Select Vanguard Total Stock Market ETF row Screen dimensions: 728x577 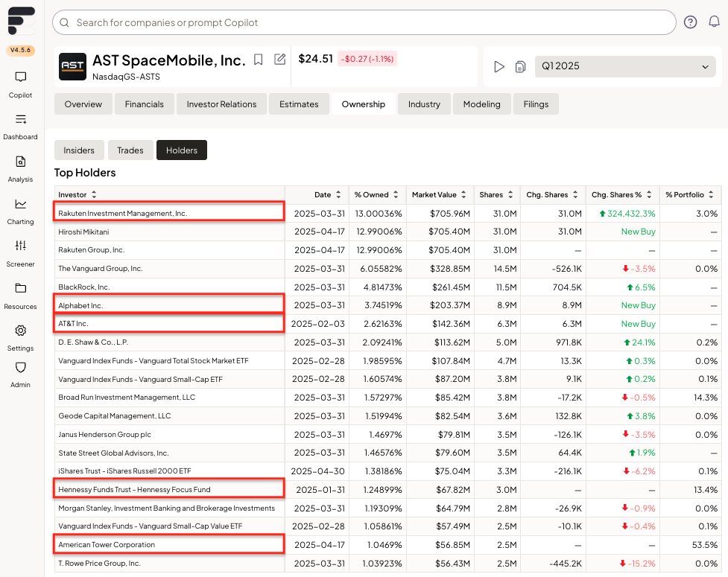pos(387,361)
